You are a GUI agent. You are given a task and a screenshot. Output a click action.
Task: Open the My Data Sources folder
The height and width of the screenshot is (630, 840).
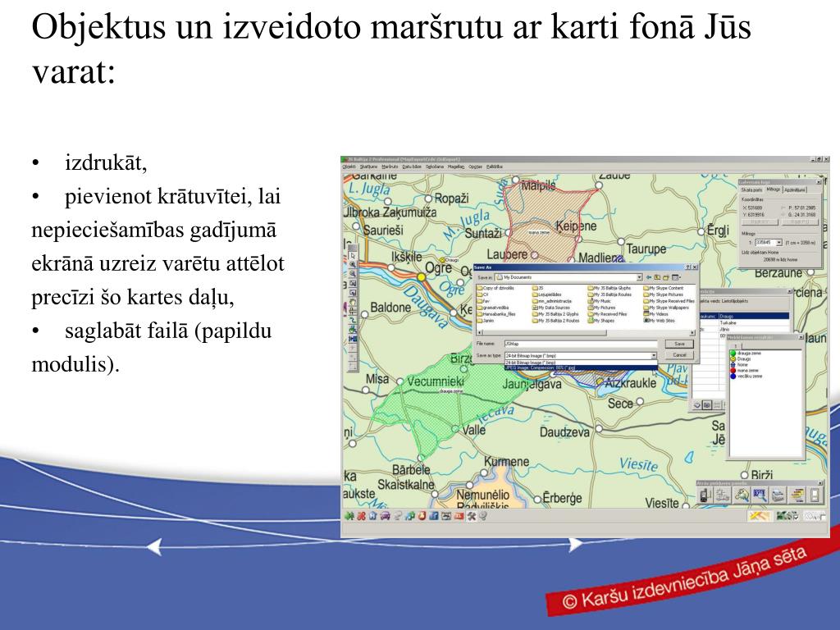point(551,308)
